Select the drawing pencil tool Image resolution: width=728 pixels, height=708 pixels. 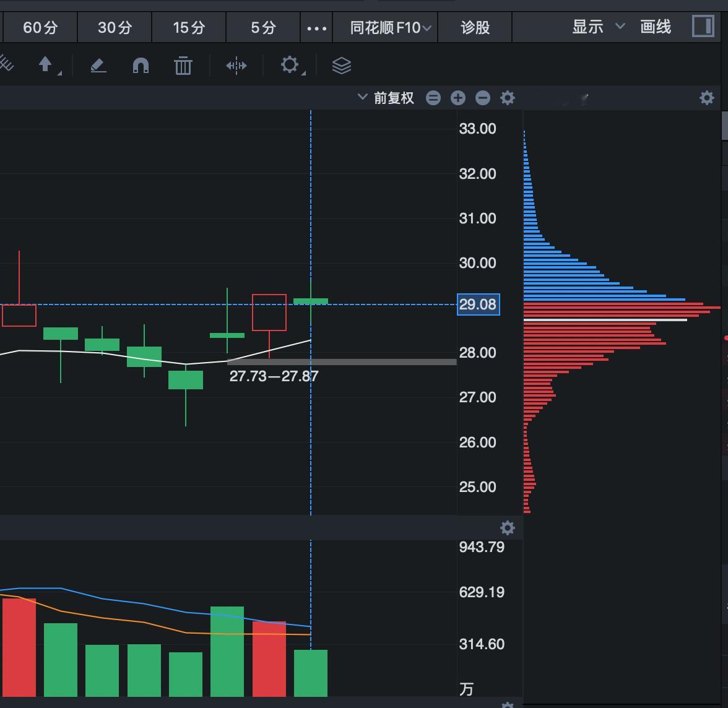tap(98, 65)
